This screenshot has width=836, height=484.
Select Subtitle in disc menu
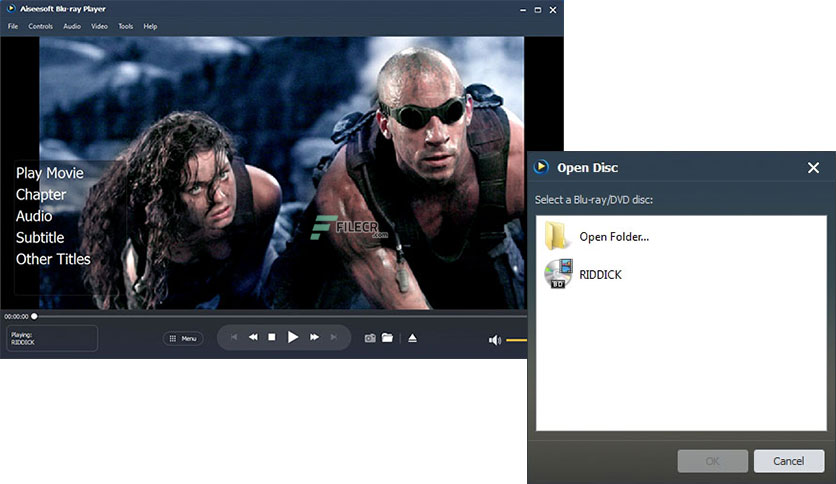tap(40, 237)
